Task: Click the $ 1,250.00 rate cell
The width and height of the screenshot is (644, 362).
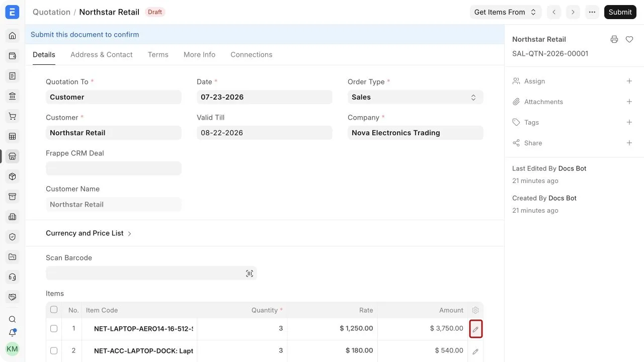Action: point(333,328)
